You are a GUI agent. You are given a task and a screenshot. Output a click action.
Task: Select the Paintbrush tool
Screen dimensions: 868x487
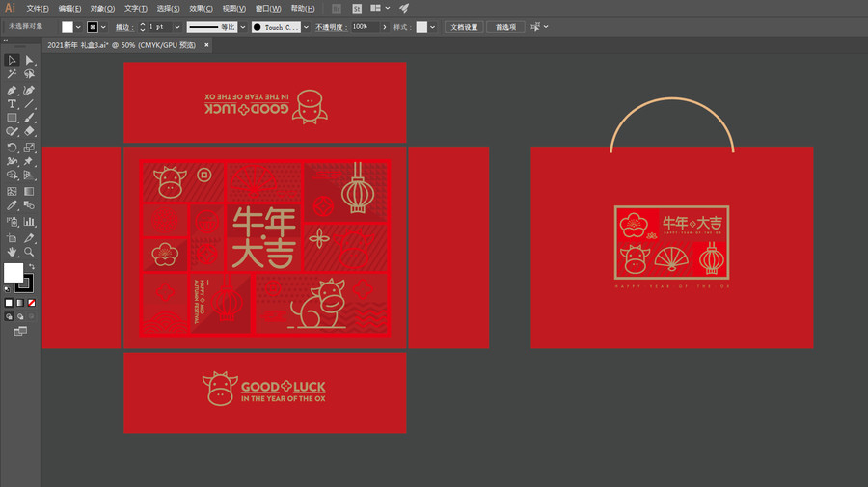point(29,118)
